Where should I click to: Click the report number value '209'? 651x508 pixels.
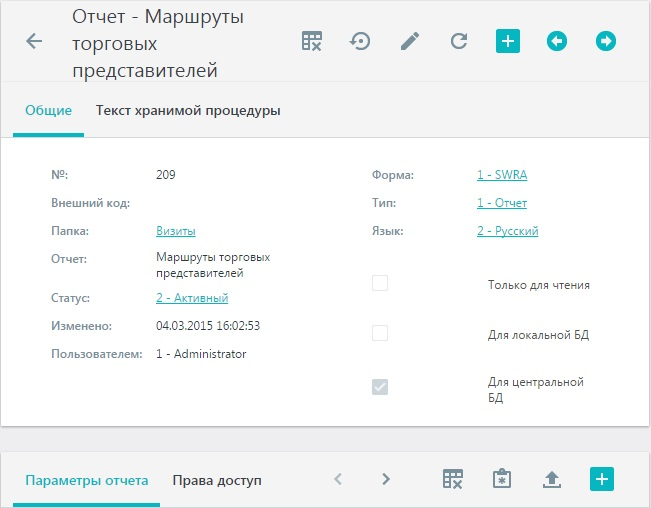click(x=166, y=175)
